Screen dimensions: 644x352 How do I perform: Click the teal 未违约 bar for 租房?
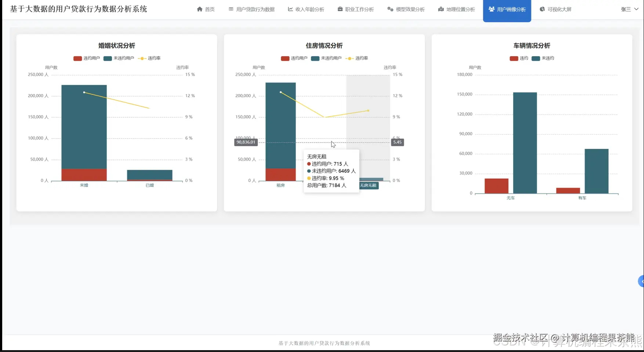281,126
